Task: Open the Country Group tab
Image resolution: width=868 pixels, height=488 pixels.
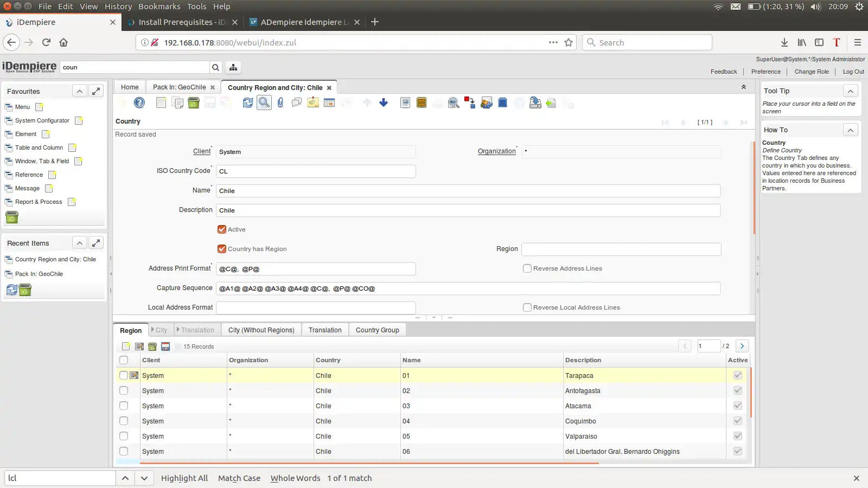Action: (x=378, y=330)
